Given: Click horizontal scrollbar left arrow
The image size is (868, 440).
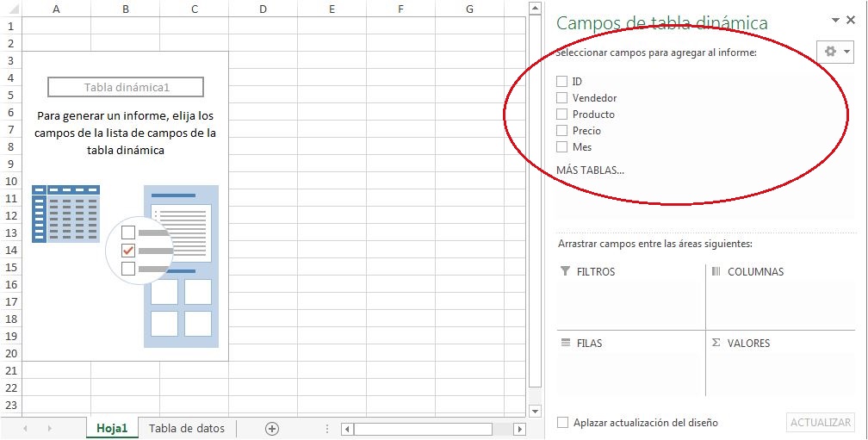Looking at the screenshot, I should click(347, 429).
